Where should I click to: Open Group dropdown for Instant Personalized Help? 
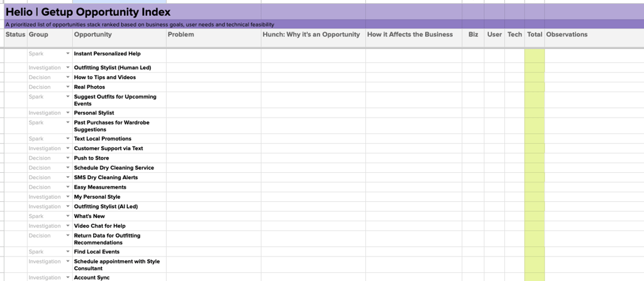click(68, 54)
